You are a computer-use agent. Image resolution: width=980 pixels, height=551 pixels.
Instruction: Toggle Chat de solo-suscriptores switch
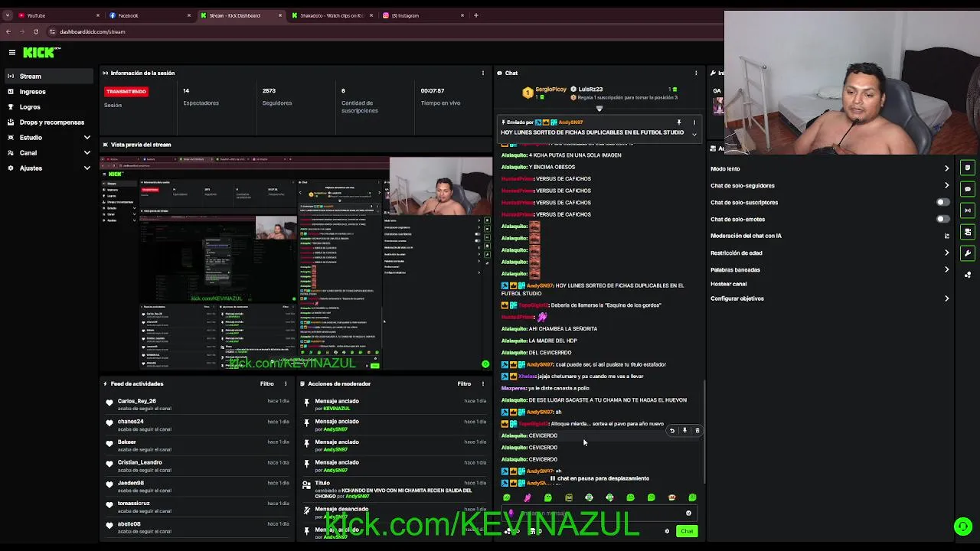(943, 202)
